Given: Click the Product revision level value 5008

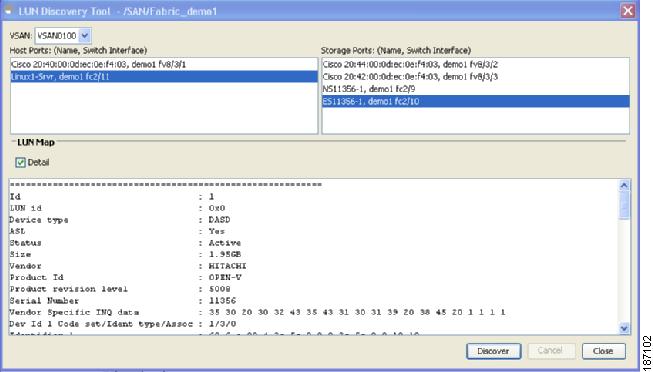Looking at the screenshot, I should click(220, 289).
